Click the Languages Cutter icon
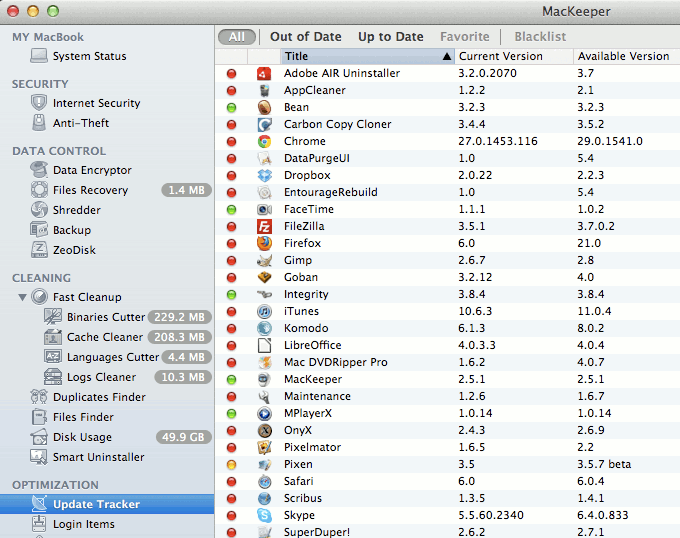This screenshot has height=538, width=680. coord(53,356)
